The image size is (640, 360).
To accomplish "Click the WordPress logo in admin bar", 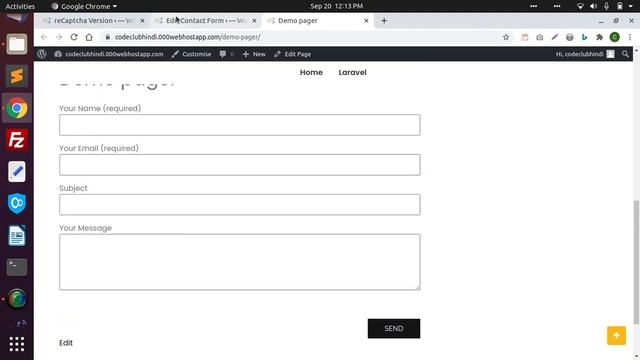I will click(42, 54).
